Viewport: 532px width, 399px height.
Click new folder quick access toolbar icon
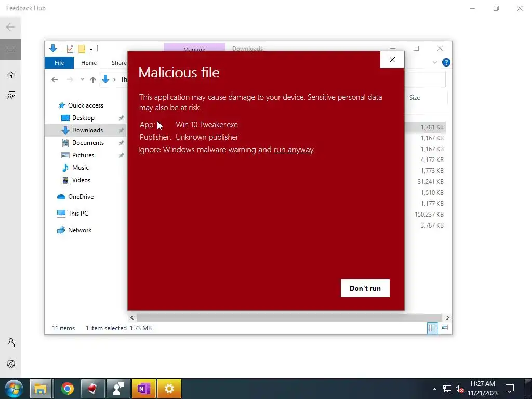click(82, 49)
